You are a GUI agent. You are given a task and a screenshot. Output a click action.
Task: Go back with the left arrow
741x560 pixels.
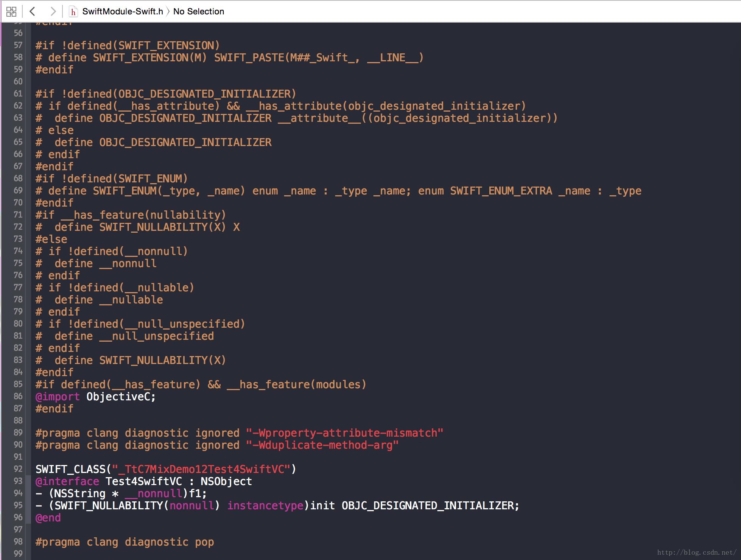(33, 12)
